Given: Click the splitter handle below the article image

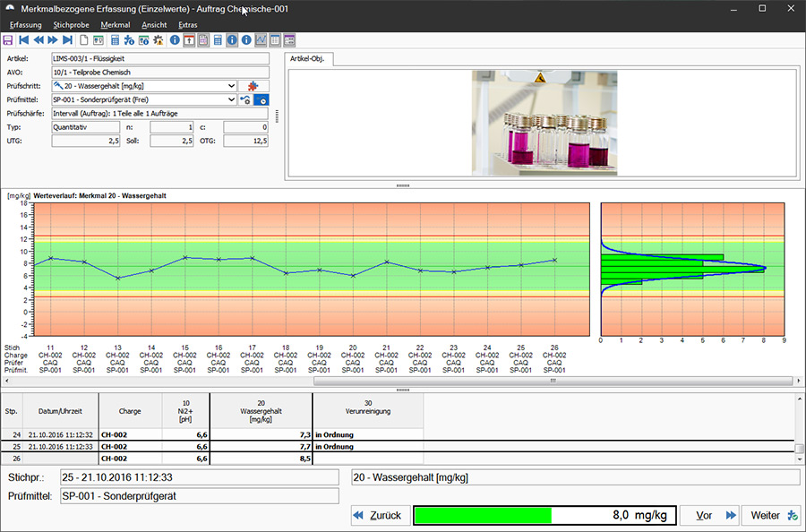Looking at the screenshot, I should (x=402, y=185).
